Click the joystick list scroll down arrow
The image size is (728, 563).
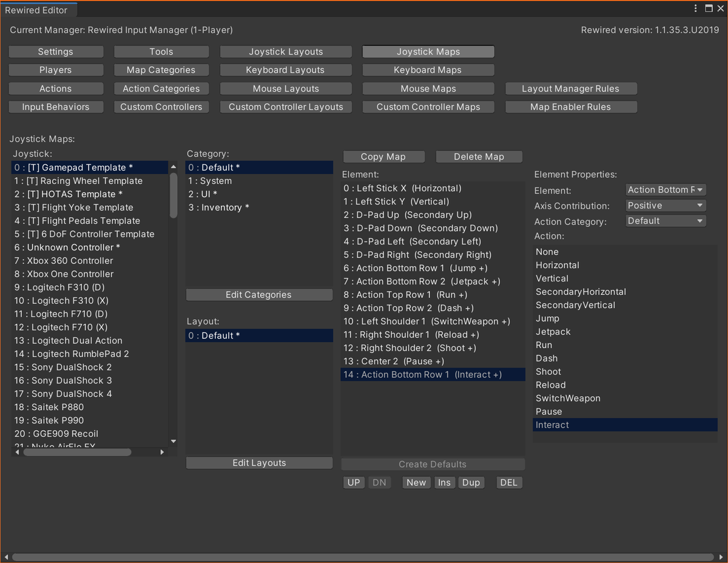pos(174,442)
